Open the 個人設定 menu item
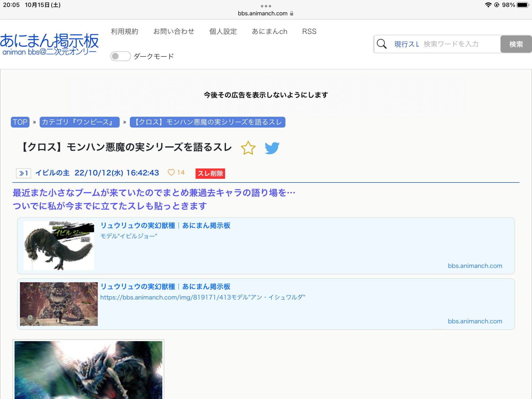Image resolution: width=532 pixels, height=399 pixels. pos(223,31)
